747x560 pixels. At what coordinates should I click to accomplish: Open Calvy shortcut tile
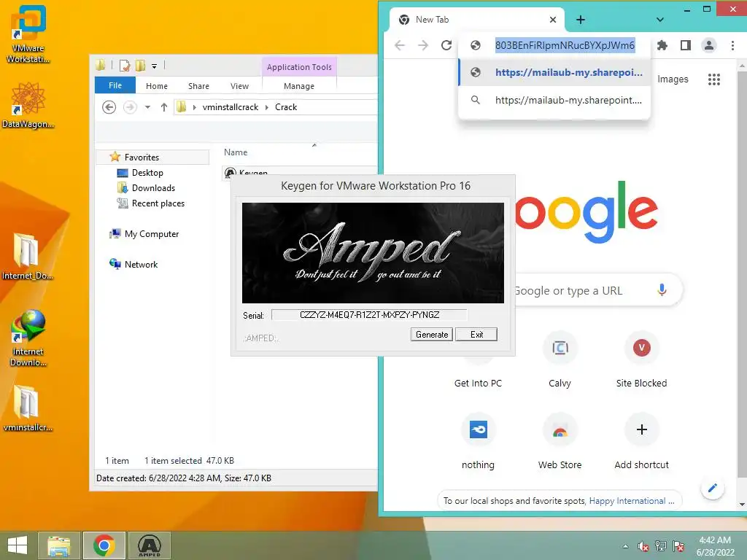560,359
